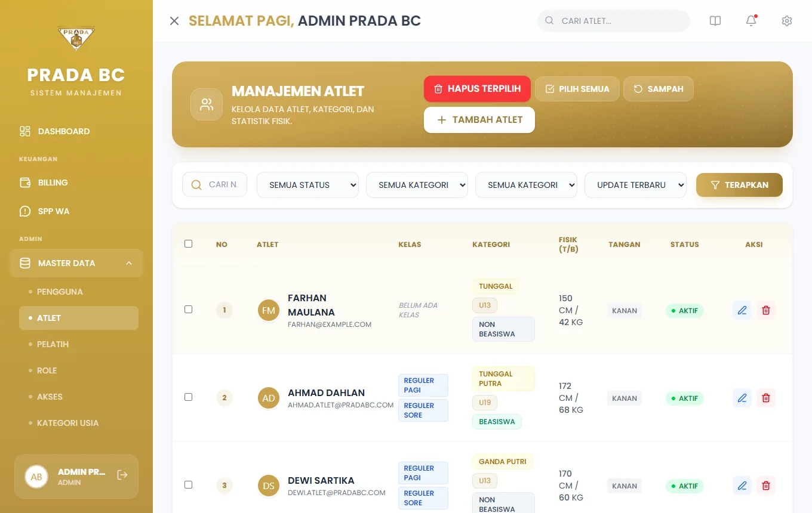Edit Dewi Sartika with pencil icon
This screenshot has width=812, height=513.
[742, 486]
